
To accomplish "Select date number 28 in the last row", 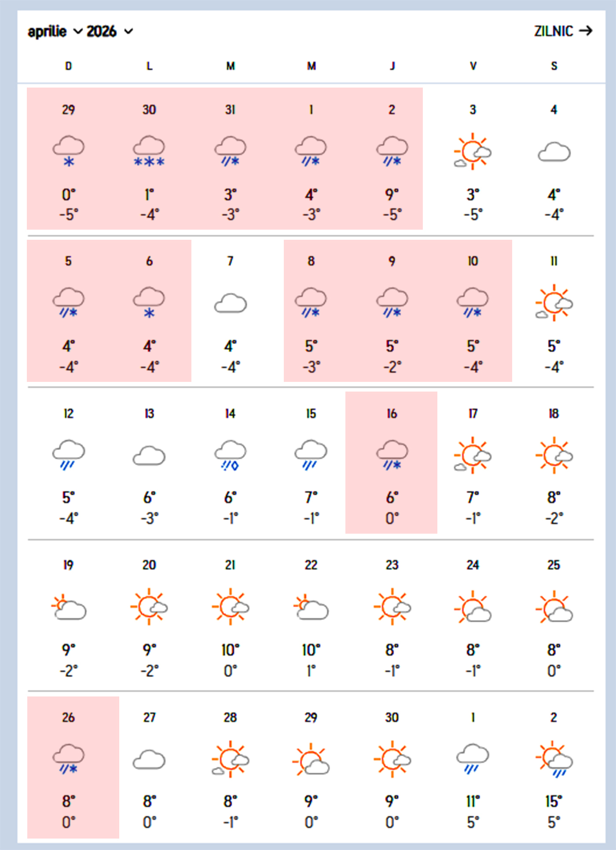I will coord(230,718).
